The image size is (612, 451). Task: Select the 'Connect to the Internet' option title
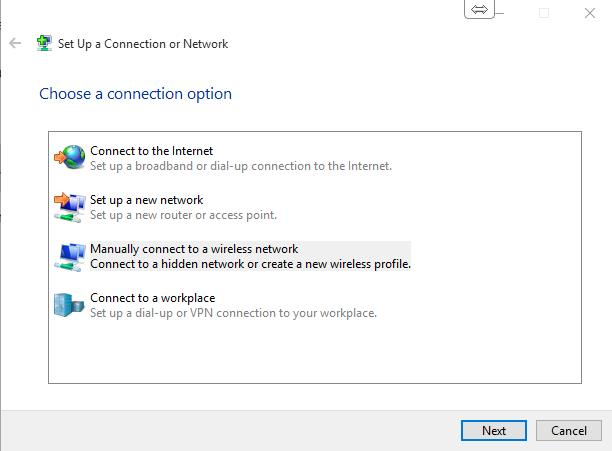(151, 151)
